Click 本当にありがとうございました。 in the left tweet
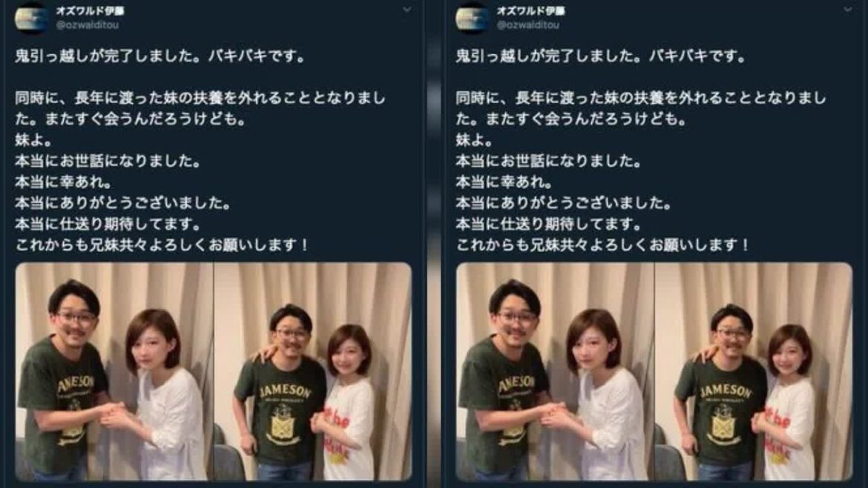 [123, 203]
